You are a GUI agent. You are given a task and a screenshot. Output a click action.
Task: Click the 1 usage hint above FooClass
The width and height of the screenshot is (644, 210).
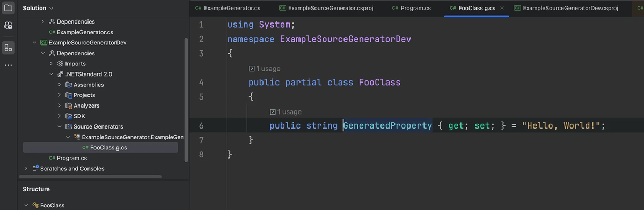(265, 69)
